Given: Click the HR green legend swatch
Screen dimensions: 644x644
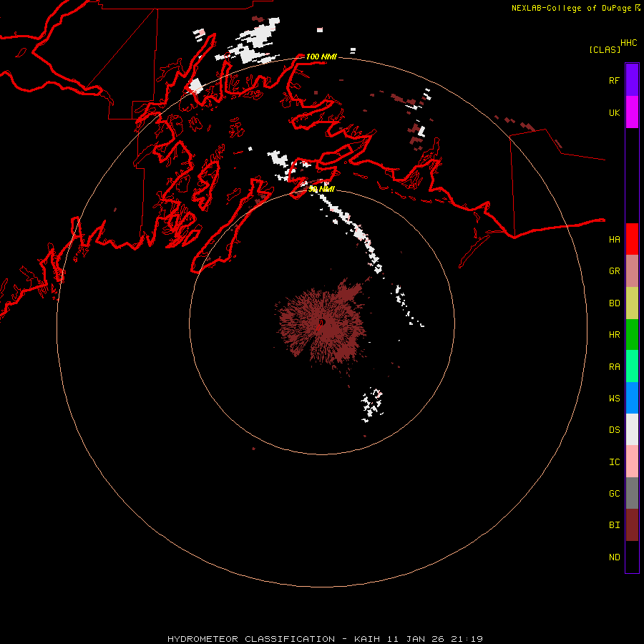Looking at the screenshot, I should 632,334.
